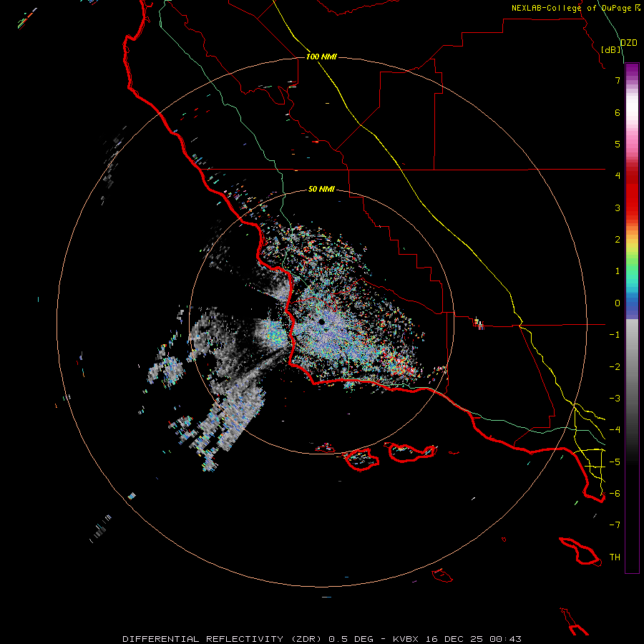This screenshot has height=644, width=644.
Task: Click the 0 value on the color scale
Action: click(618, 303)
